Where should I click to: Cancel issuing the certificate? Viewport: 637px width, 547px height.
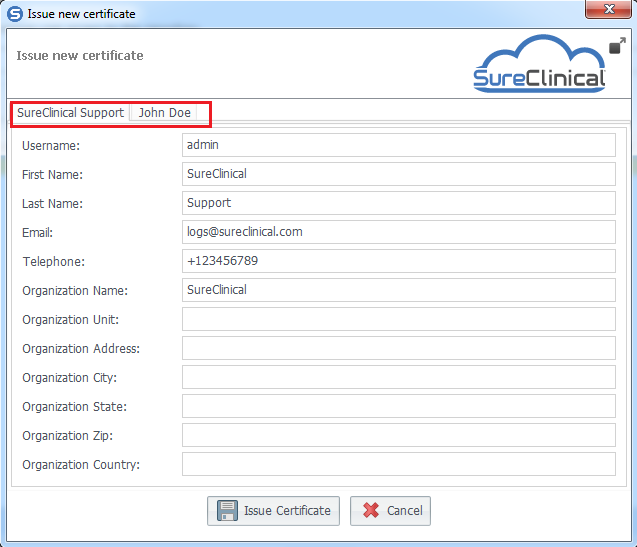click(390, 511)
